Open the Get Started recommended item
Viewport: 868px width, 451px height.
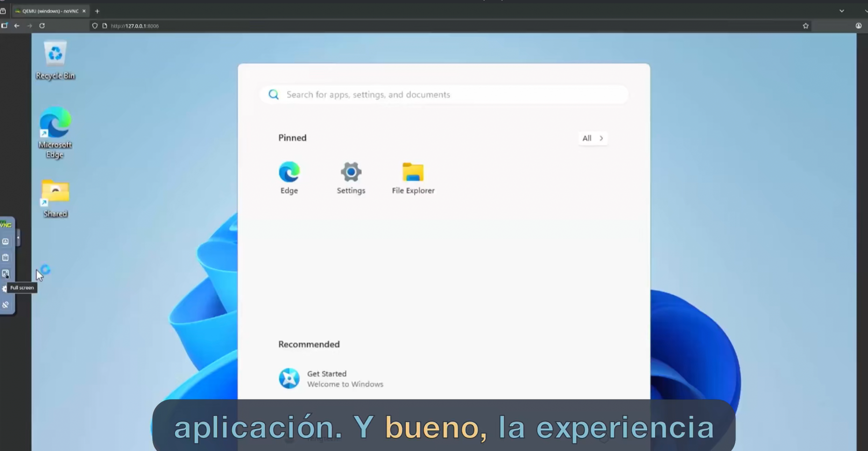(331, 379)
